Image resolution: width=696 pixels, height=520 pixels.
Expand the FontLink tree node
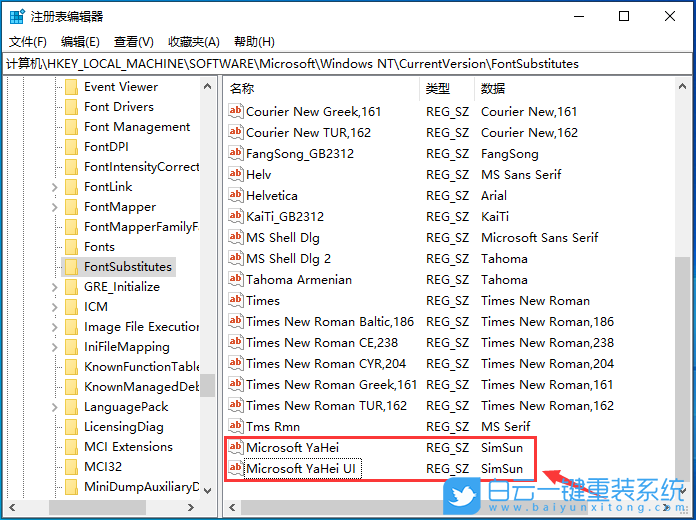[54, 187]
